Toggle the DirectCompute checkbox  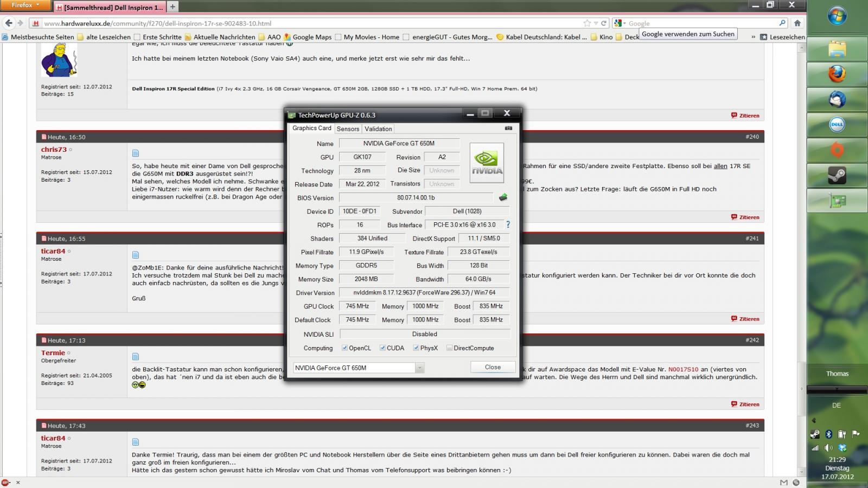449,348
